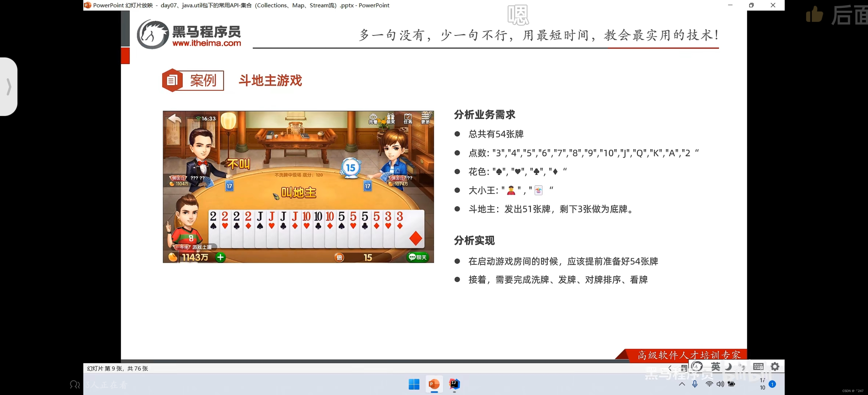Click the 分析业务需求 heading
Viewport: 868px width, 395px height.
tap(484, 115)
